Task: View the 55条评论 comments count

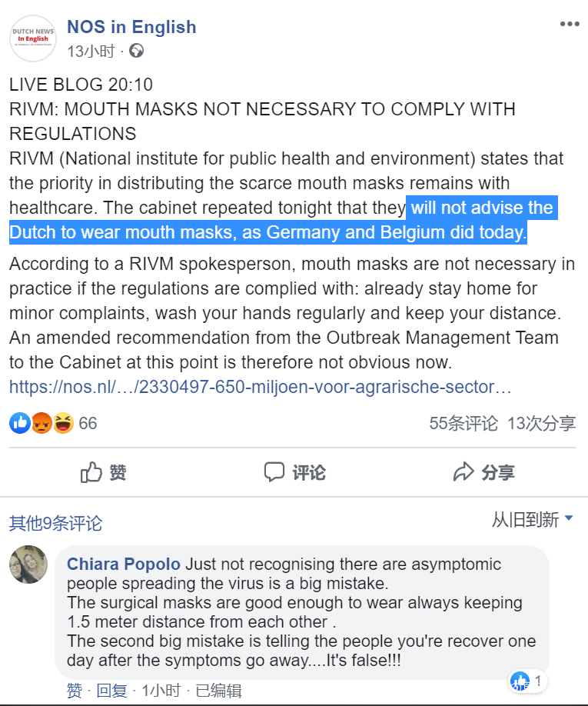Action: coord(463,423)
